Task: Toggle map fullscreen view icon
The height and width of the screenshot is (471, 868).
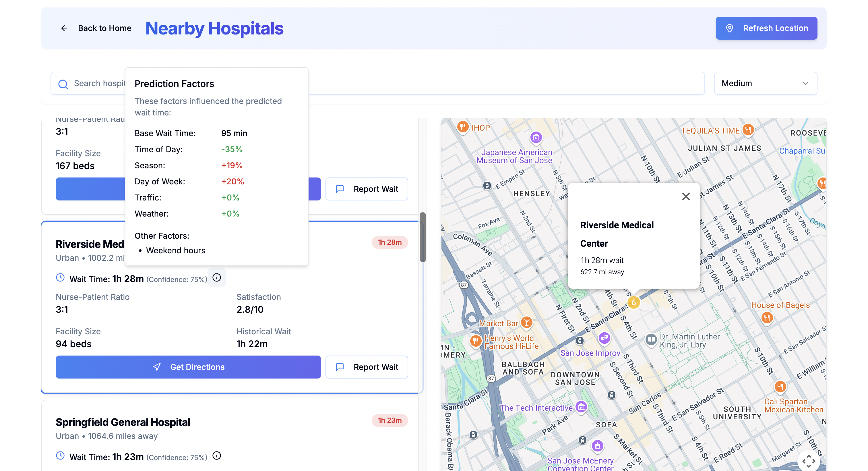Action: pyautogui.click(x=809, y=461)
